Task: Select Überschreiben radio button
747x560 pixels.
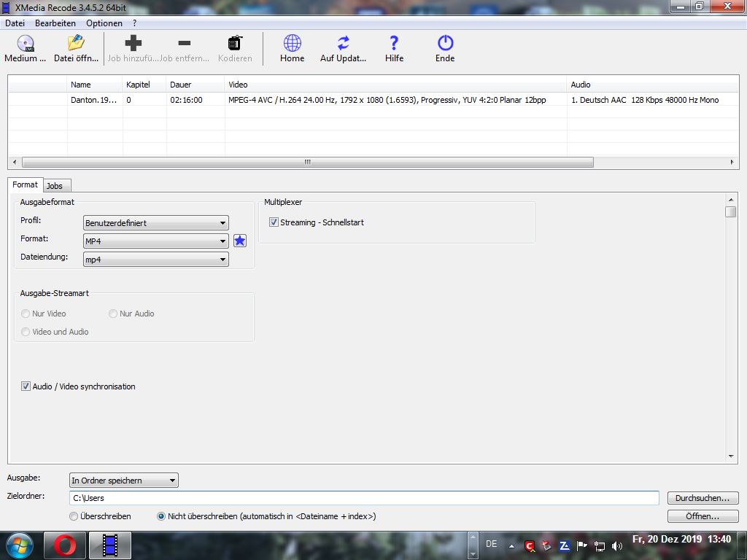Action: point(74,516)
